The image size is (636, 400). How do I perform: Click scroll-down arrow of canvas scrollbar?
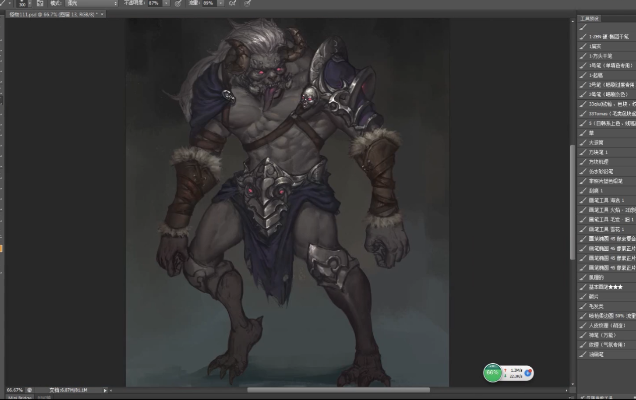click(x=572, y=384)
